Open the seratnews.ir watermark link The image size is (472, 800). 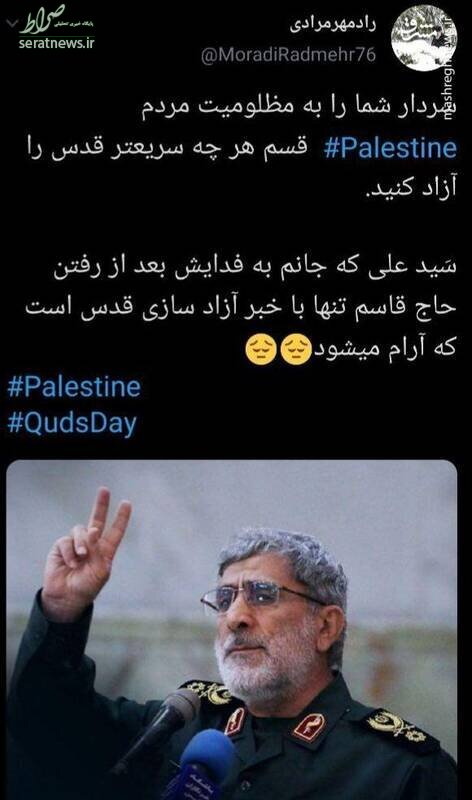tap(57, 43)
